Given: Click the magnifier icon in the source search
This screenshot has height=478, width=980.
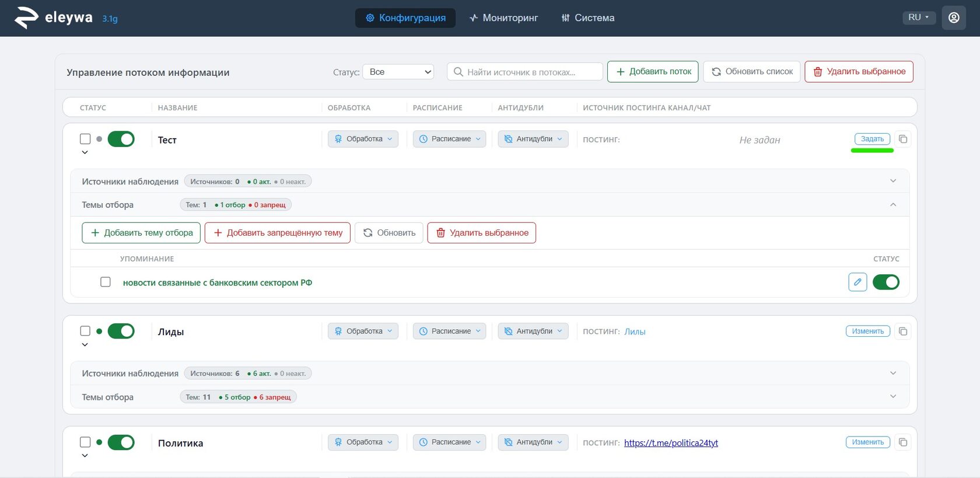Looking at the screenshot, I should pyautogui.click(x=459, y=72).
